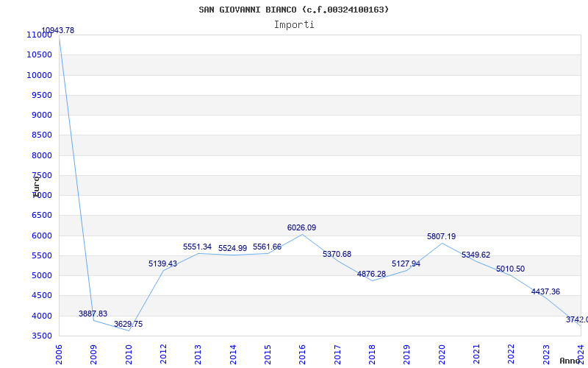This screenshot has width=588, height=368.
Task: Select the 5010.50 value label
Action: coord(510,269)
